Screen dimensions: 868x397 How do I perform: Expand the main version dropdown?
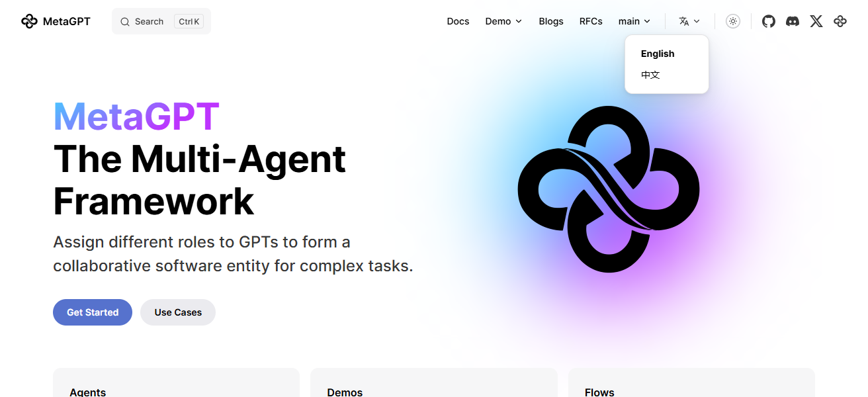(634, 21)
